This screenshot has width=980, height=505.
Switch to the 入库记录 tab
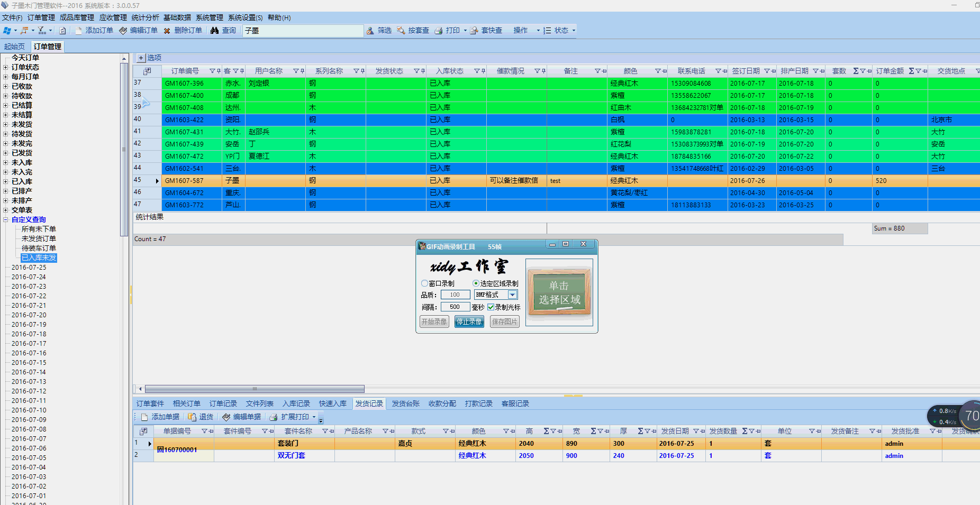click(296, 403)
